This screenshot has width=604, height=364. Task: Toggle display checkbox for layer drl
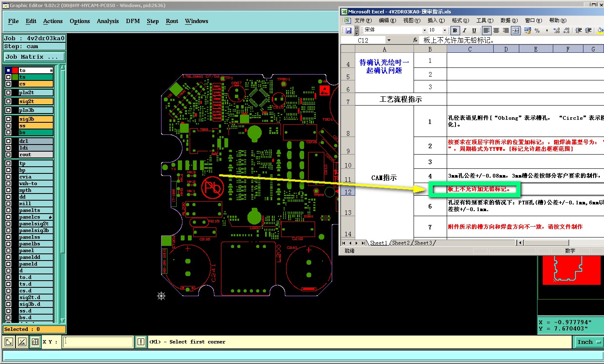click(8, 141)
